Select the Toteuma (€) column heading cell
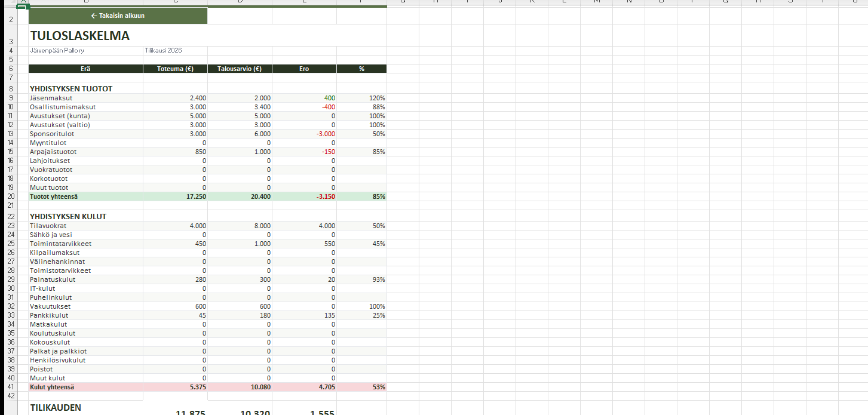The image size is (868, 415). (x=175, y=69)
